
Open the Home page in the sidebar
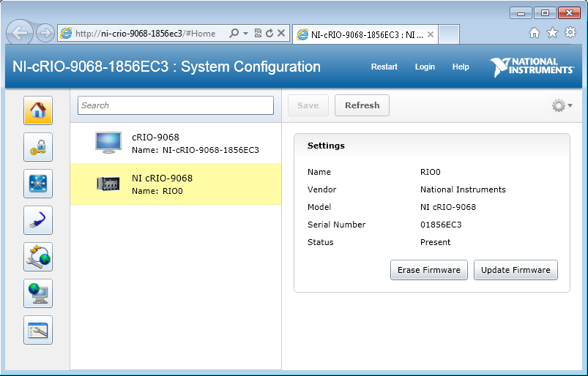pos(37,110)
